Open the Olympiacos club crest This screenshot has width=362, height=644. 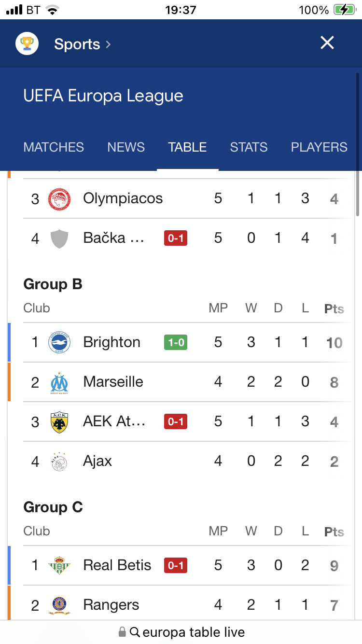click(59, 199)
